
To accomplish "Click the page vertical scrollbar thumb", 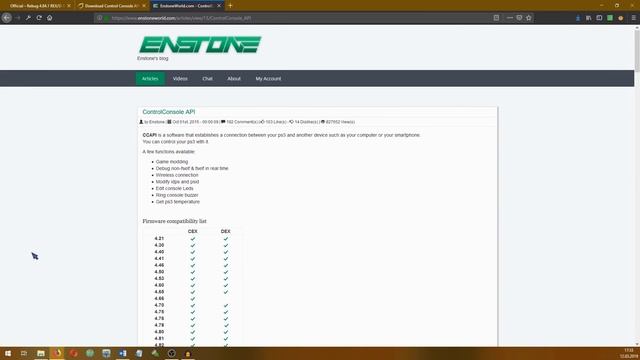I will click(x=637, y=50).
